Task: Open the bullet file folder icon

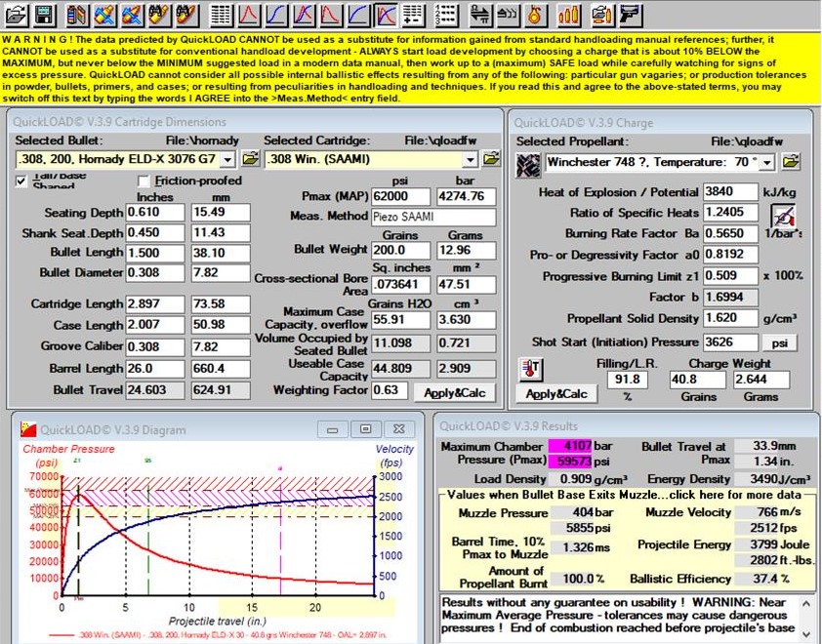Action: (x=250, y=159)
